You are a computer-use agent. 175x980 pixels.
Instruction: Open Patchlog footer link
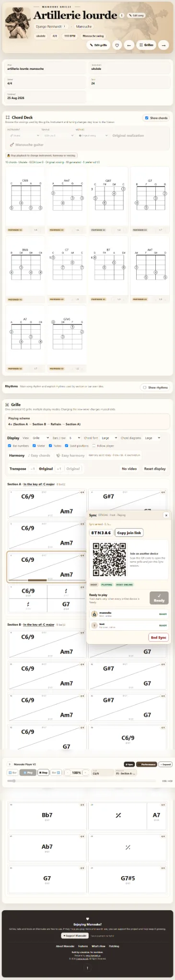[114, 946]
